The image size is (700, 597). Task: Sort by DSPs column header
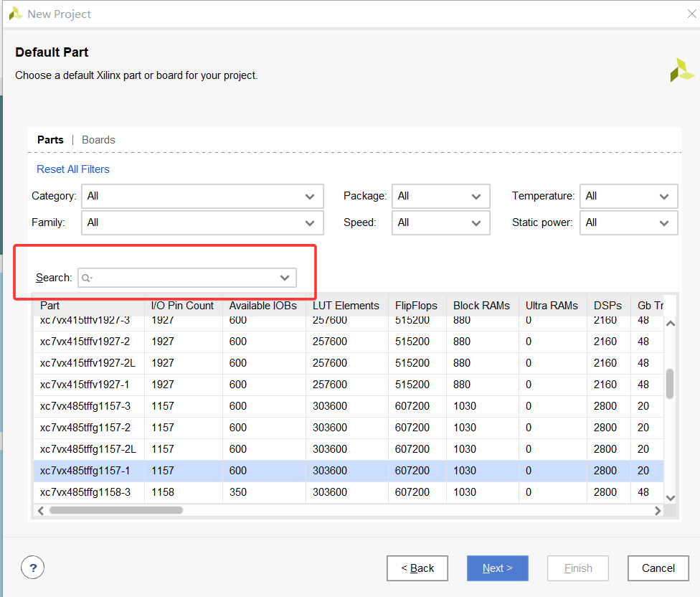pos(608,306)
